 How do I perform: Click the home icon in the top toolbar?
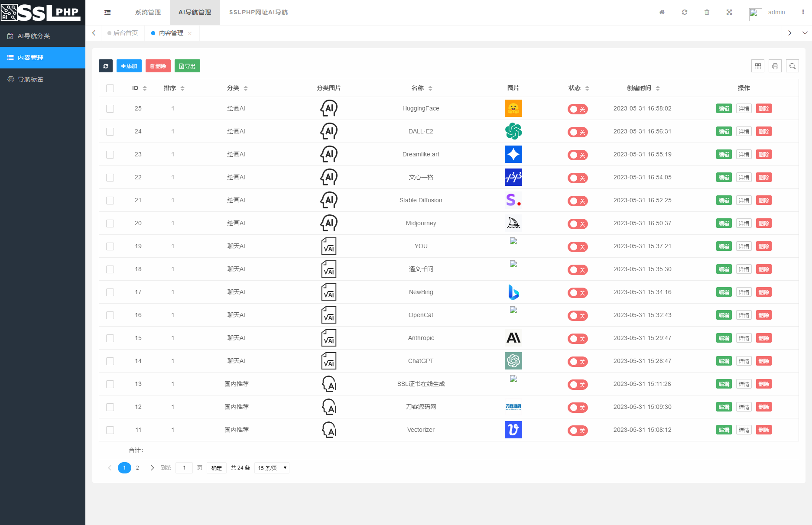(662, 12)
